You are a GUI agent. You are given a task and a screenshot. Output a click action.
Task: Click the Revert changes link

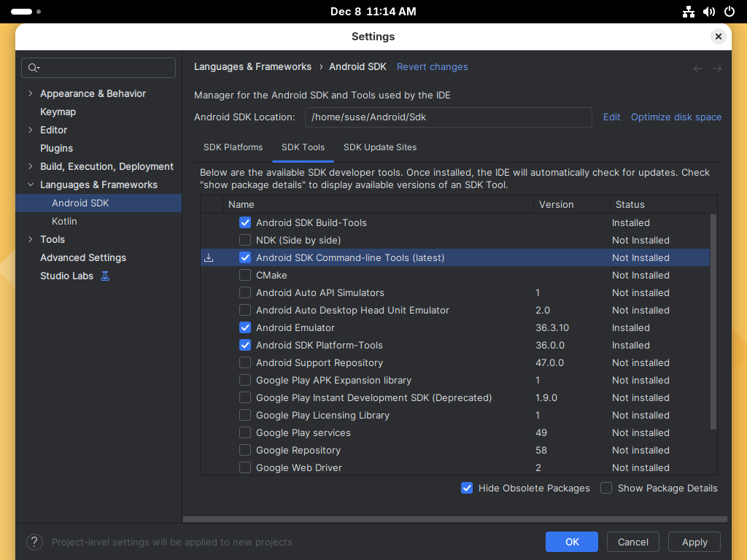(433, 66)
